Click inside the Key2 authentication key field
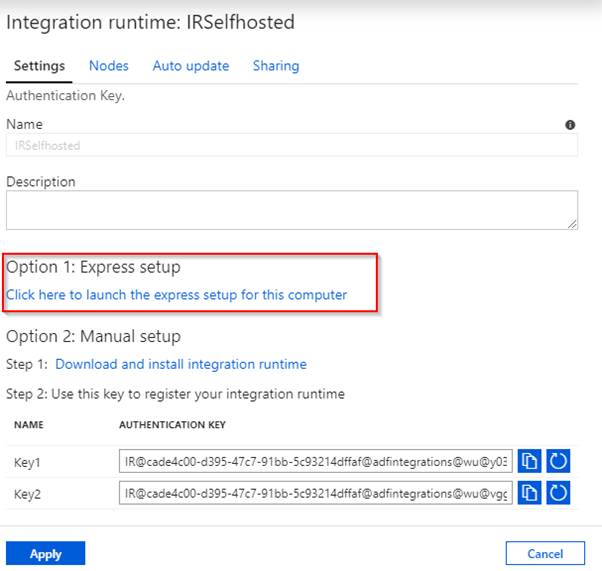This screenshot has height=571, width=602. (x=315, y=492)
